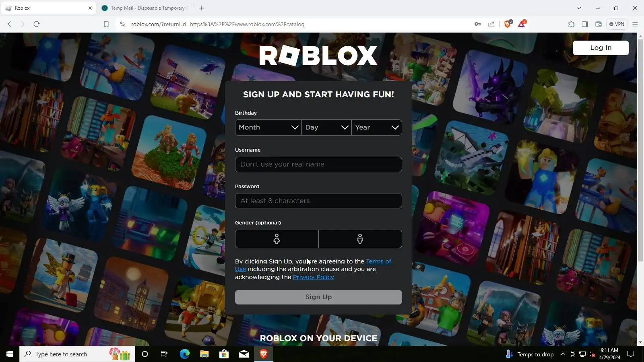
Task: Open the notification center
Action: [631, 354]
